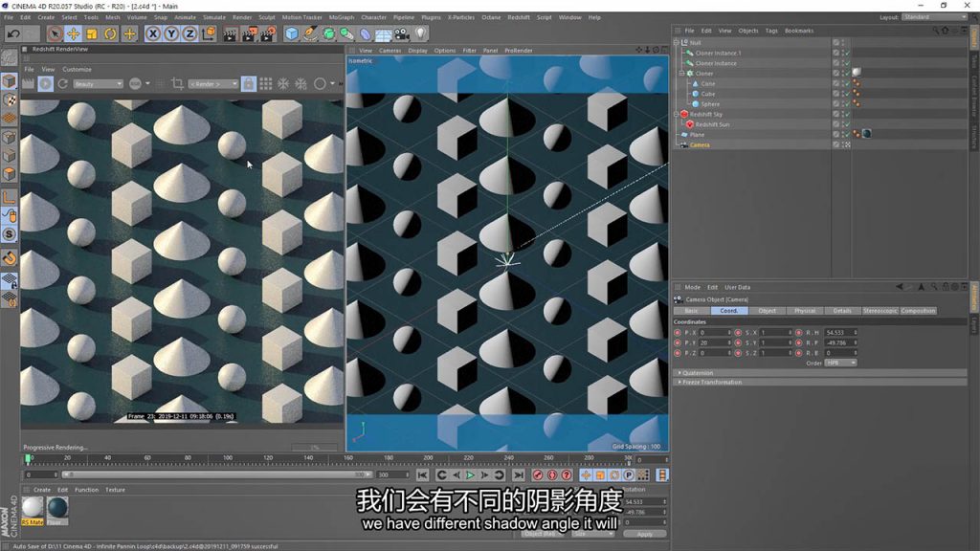This screenshot has width=980, height=551.
Task: Click the P.Y coordinate field
Action: tap(715, 343)
